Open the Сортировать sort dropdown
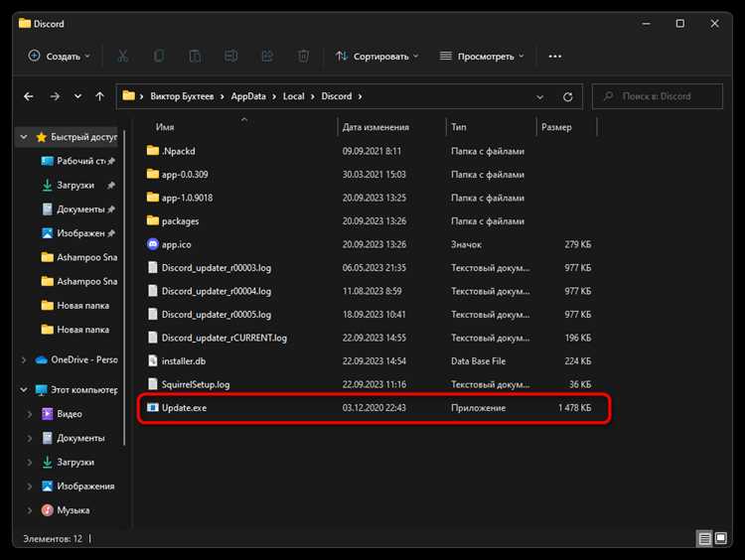 point(376,56)
